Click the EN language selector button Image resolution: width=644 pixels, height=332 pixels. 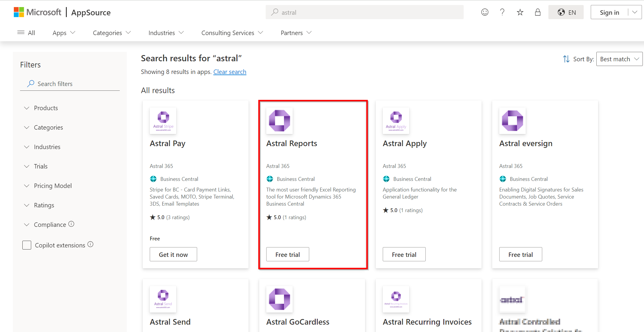click(x=566, y=12)
